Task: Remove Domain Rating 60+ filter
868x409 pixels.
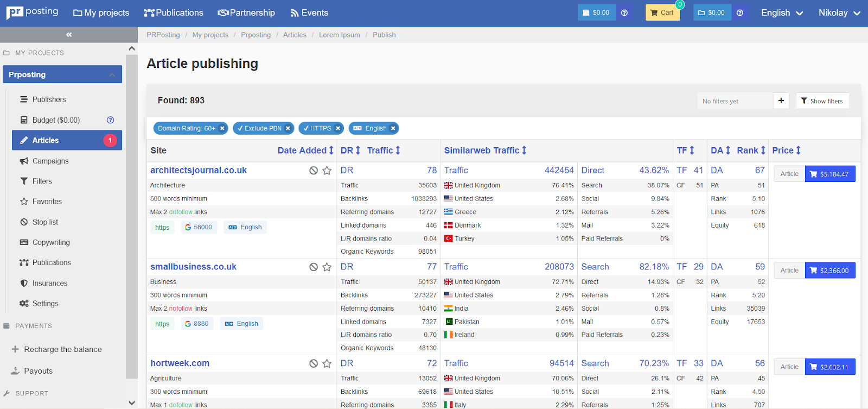Action: [x=222, y=128]
